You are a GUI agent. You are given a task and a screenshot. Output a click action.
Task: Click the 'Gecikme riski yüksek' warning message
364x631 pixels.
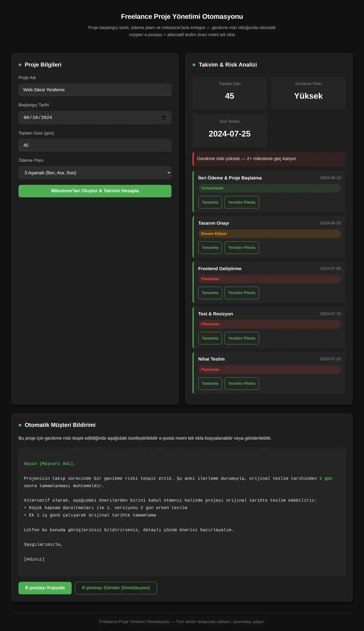point(269,159)
